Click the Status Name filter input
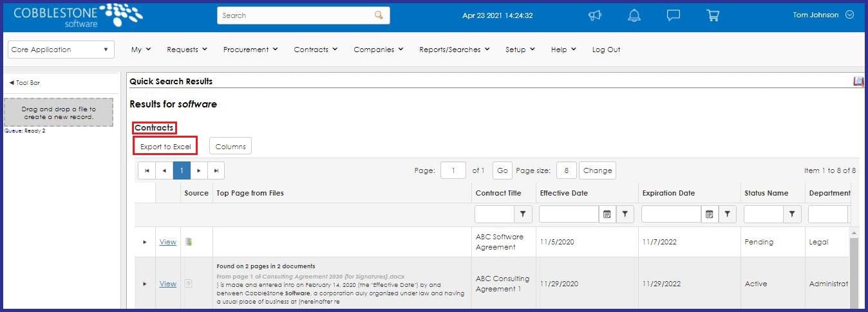868x312 pixels. [x=764, y=214]
